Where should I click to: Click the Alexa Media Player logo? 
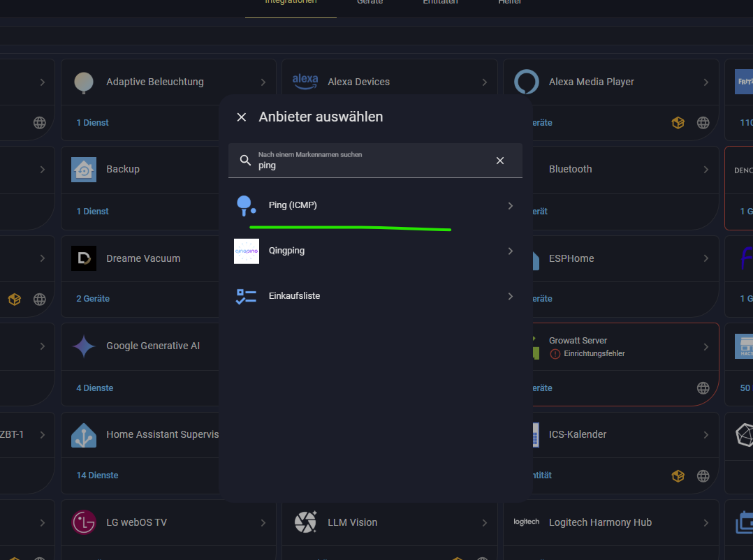(526, 82)
